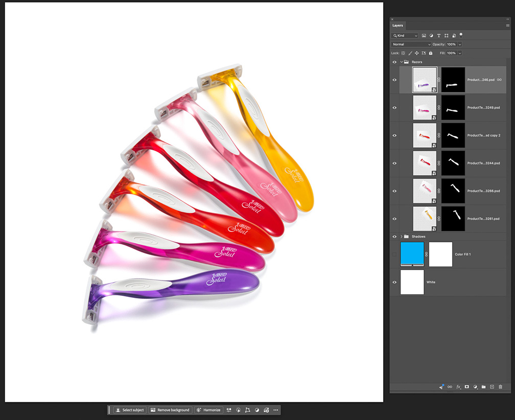Hide the ProductTe...3261.psd layer
515x420 pixels.
point(394,219)
